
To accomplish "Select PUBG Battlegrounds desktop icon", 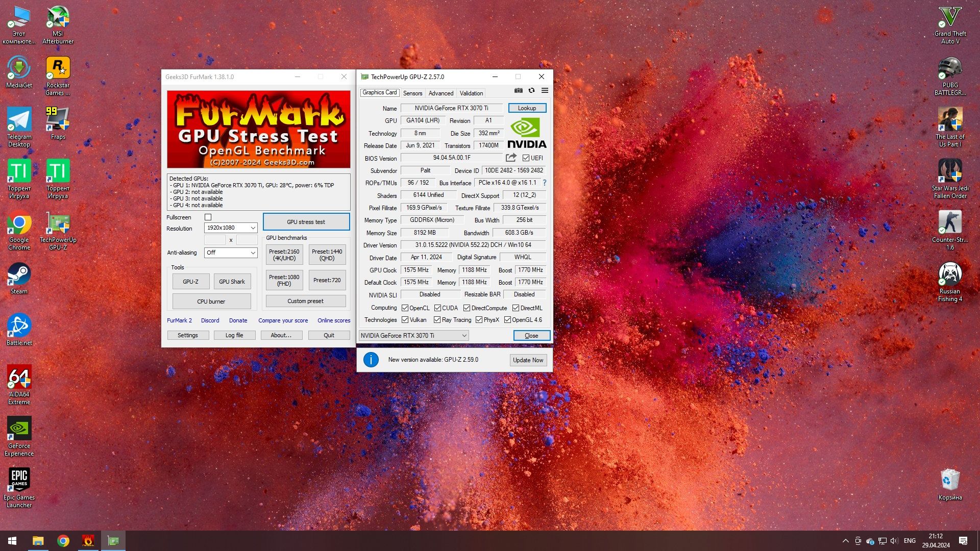I will [x=950, y=76].
